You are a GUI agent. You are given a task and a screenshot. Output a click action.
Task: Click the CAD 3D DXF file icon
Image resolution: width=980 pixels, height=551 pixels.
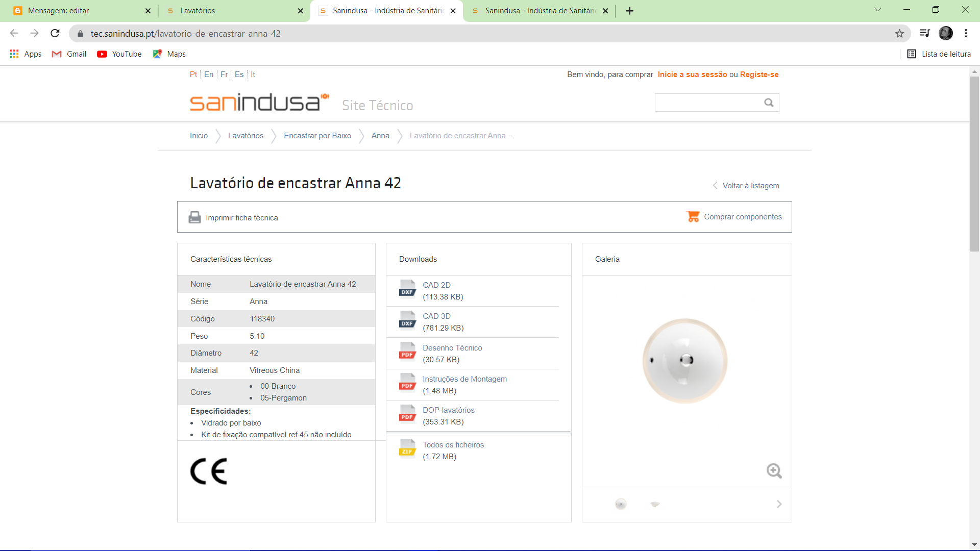coord(407,319)
